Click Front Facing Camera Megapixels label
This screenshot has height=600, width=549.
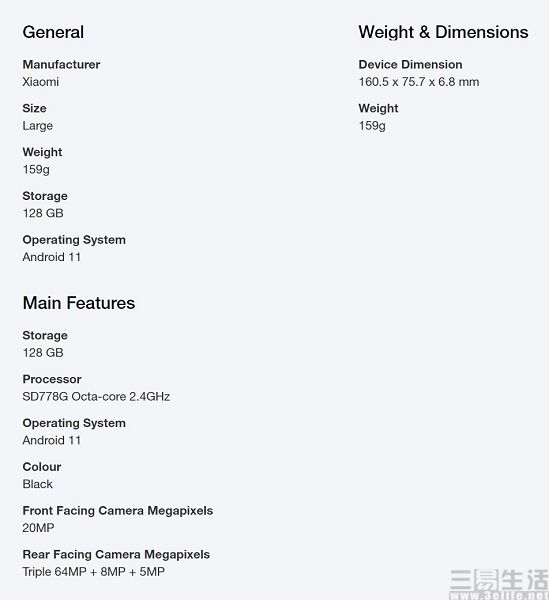click(118, 511)
